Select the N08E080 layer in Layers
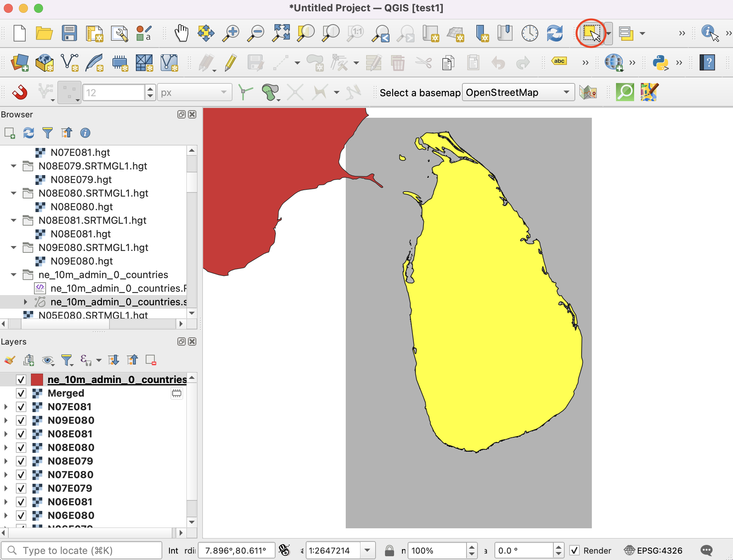 click(71, 448)
